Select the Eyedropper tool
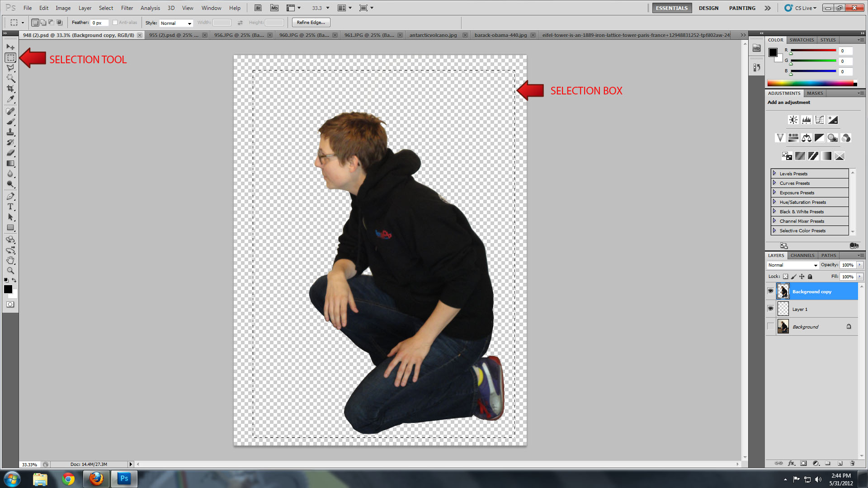 click(x=10, y=99)
